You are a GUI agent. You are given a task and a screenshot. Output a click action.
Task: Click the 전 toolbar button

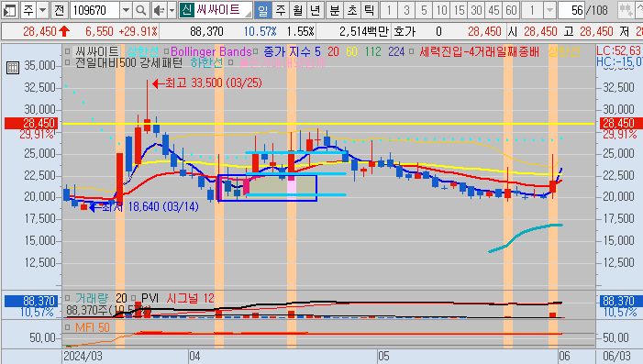pos(60,10)
